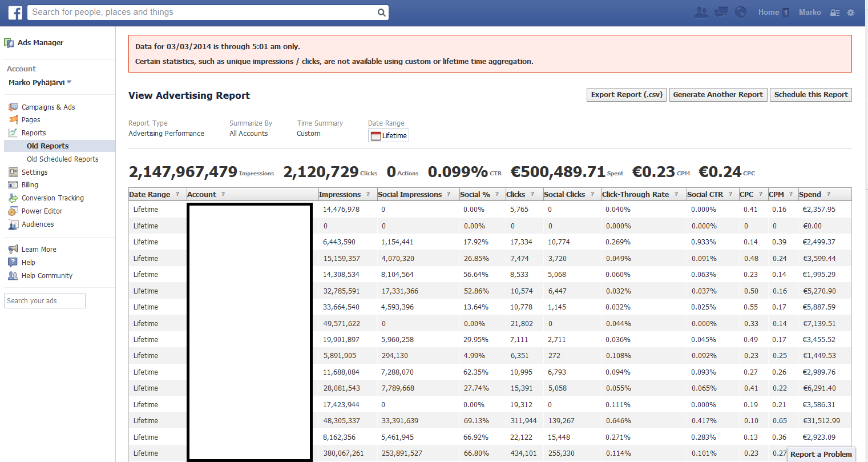Click the help mark beside Social Clicks header
This screenshot has width=868, height=462.
(x=592, y=194)
